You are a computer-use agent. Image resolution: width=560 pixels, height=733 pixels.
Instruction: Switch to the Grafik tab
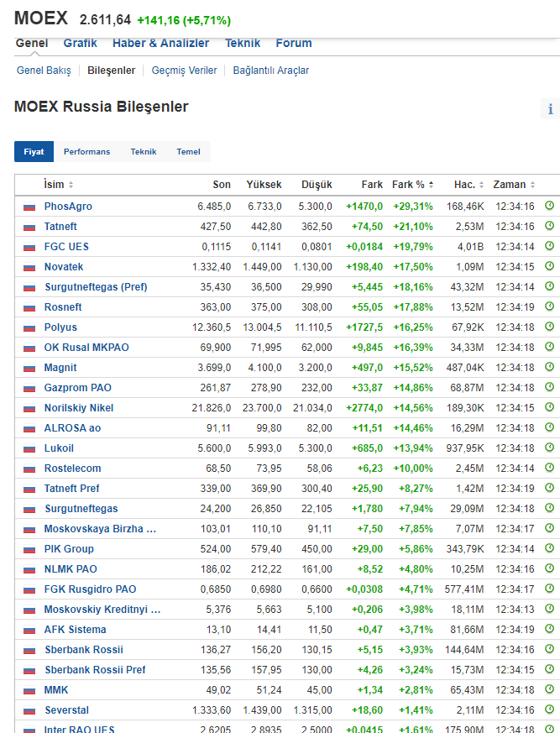(81, 43)
